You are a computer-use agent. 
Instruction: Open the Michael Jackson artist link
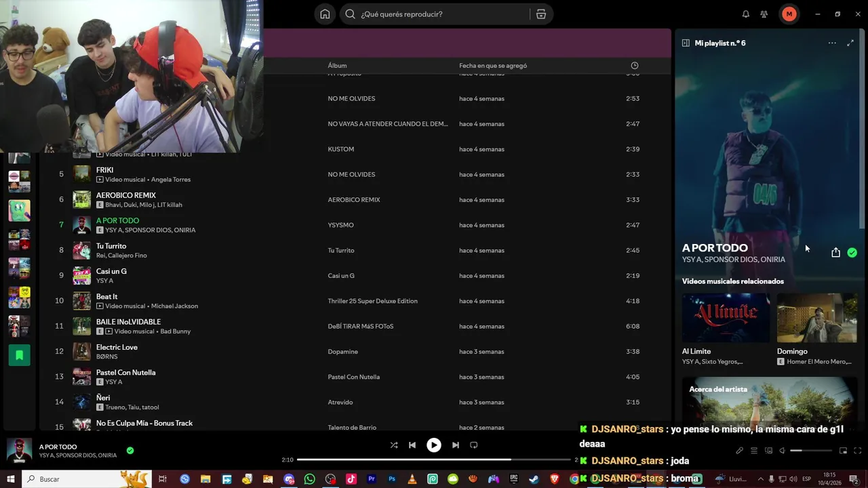174,306
